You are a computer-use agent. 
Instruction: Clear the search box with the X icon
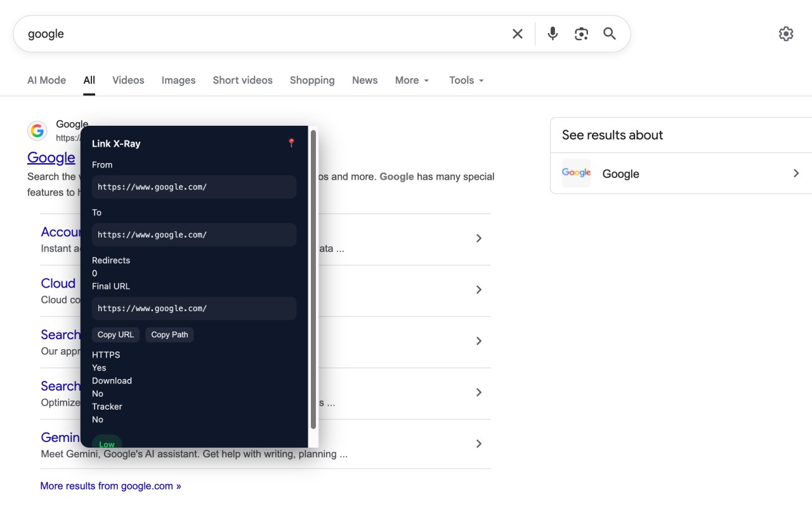(x=518, y=34)
